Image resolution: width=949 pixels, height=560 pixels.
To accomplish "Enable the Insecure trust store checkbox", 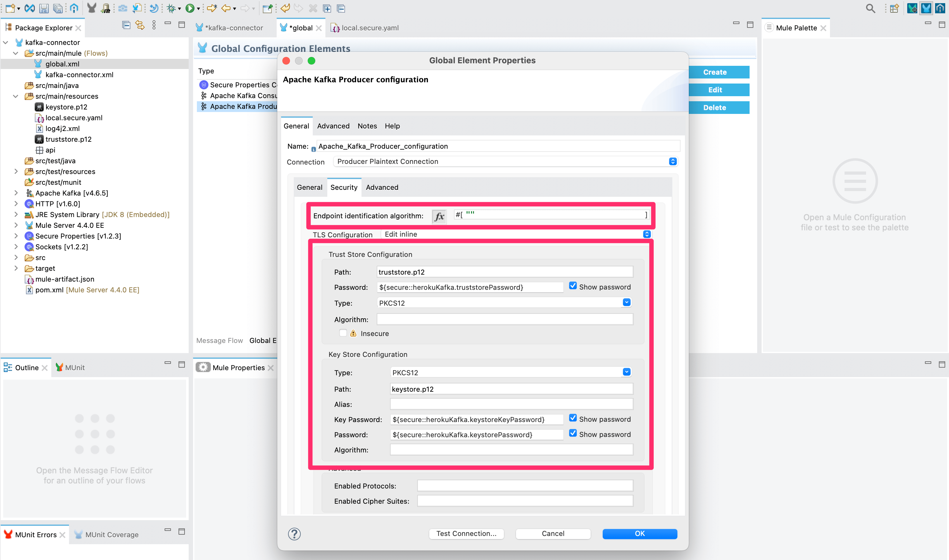I will tap(343, 333).
